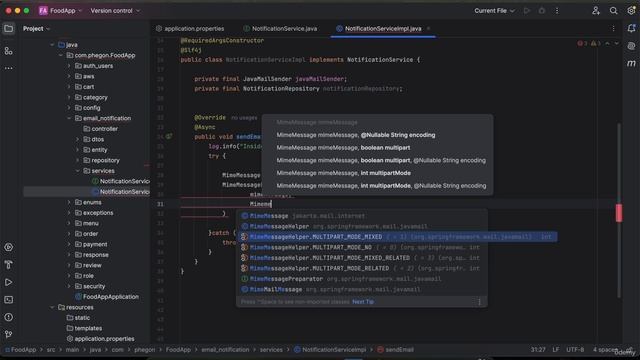Change the LF line separator
The height and width of the screenshot is (360, 640).
point(556,350)
